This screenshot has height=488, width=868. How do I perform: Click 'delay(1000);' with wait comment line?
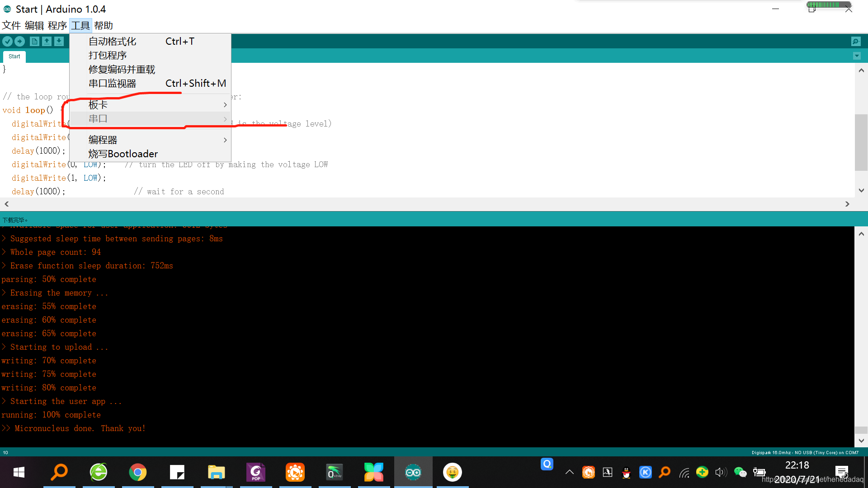(118, 192)
